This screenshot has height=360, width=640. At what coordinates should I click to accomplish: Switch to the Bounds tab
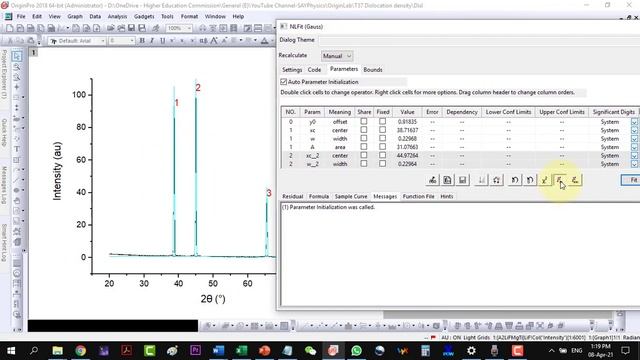(x=373, y=70)
